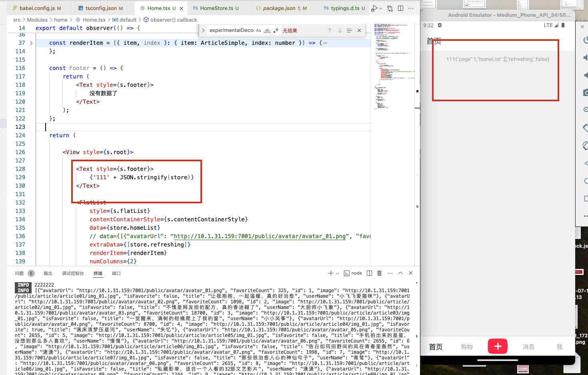Open the run options dropdown arrow
588x375 pixels.
(x=381, y=8)
